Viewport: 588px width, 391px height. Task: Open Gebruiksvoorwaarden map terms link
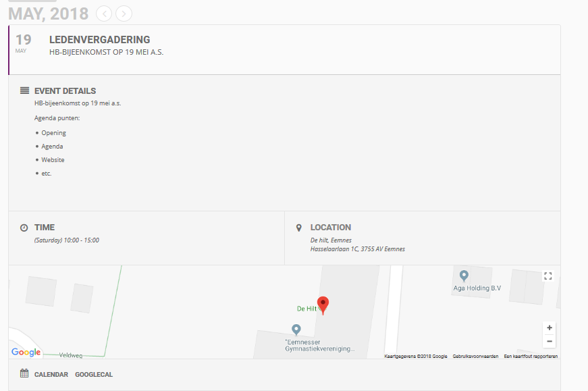tap(475, 356)
